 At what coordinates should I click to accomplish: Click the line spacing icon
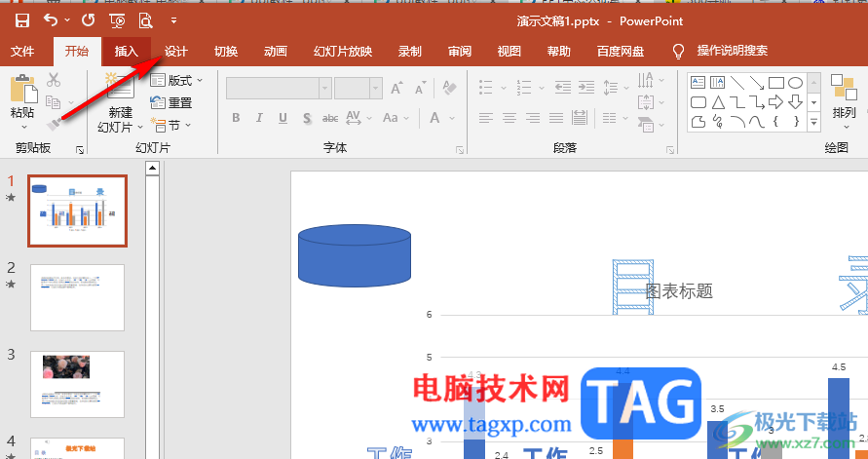(610, 87)
